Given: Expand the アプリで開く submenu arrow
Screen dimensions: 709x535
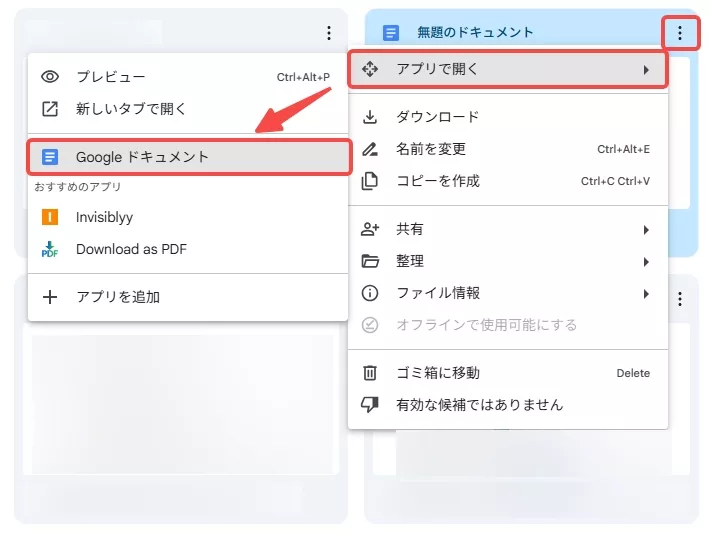Looking at the screenshot, I should pyautogui.click(x=646, y=70).
